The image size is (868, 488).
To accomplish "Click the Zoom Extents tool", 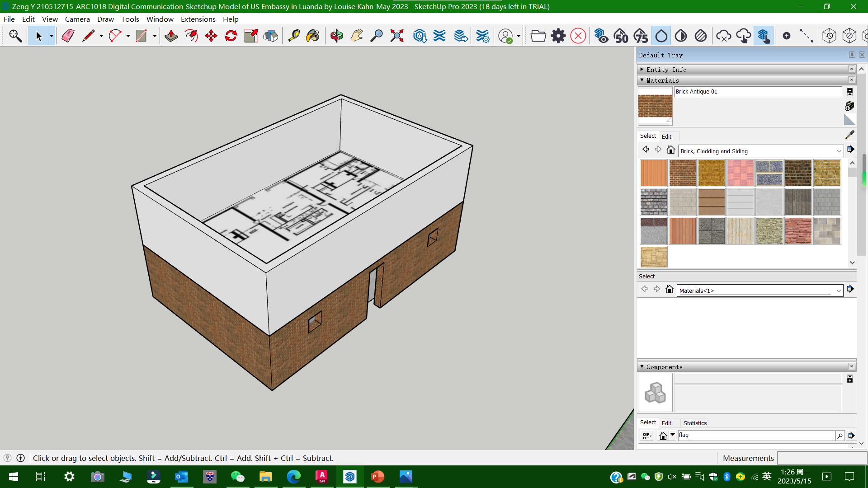I will [x=396, y=36].
